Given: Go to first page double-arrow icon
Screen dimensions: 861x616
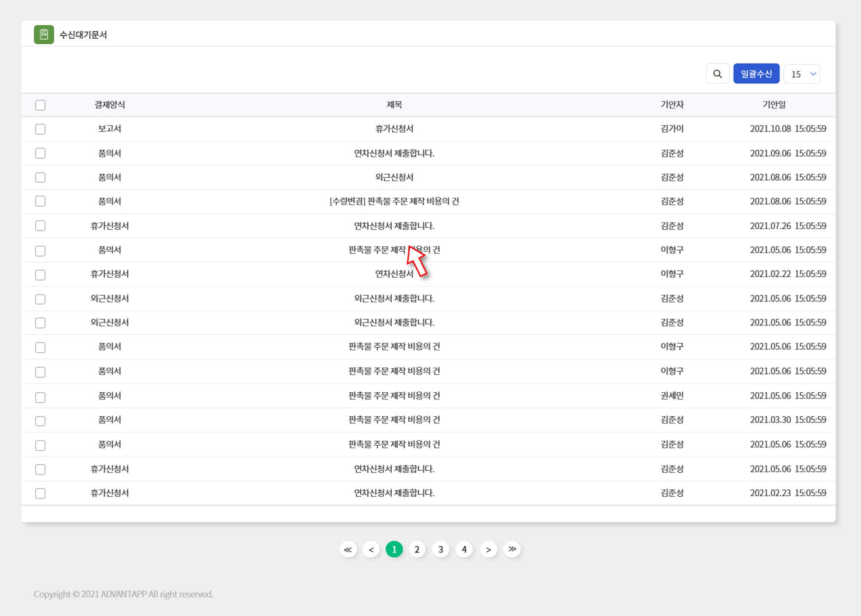Looking at the screenshot, I should (348, 550).
